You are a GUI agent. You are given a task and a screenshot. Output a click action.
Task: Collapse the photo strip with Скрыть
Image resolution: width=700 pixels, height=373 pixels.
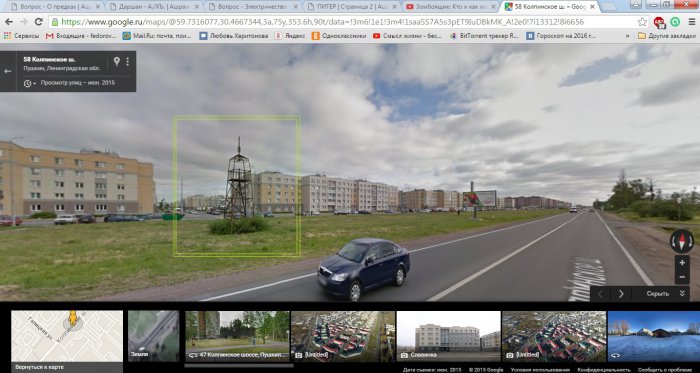(666, 294)
